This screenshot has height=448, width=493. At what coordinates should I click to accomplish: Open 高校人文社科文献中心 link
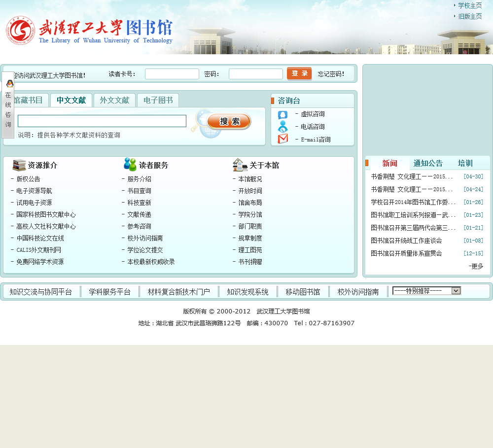46,226
